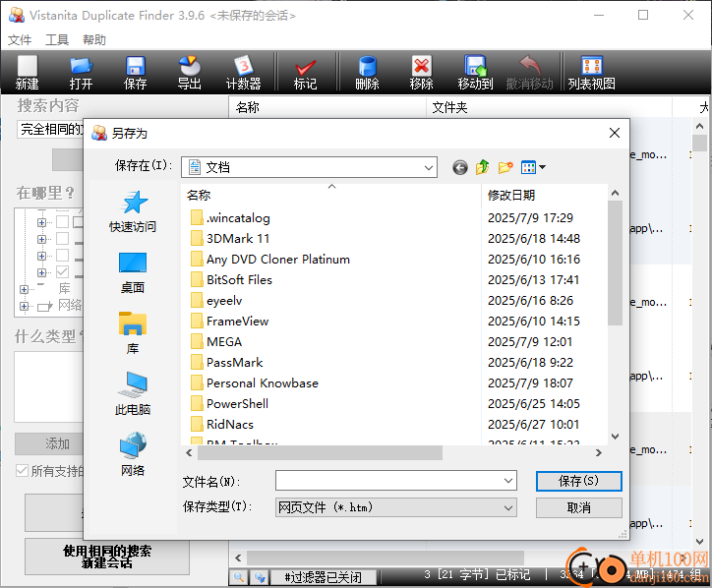Viewport: 712px width, 588px height.
Task: Click the 删除 delete toolbar icon
Action: click(367, 72)
